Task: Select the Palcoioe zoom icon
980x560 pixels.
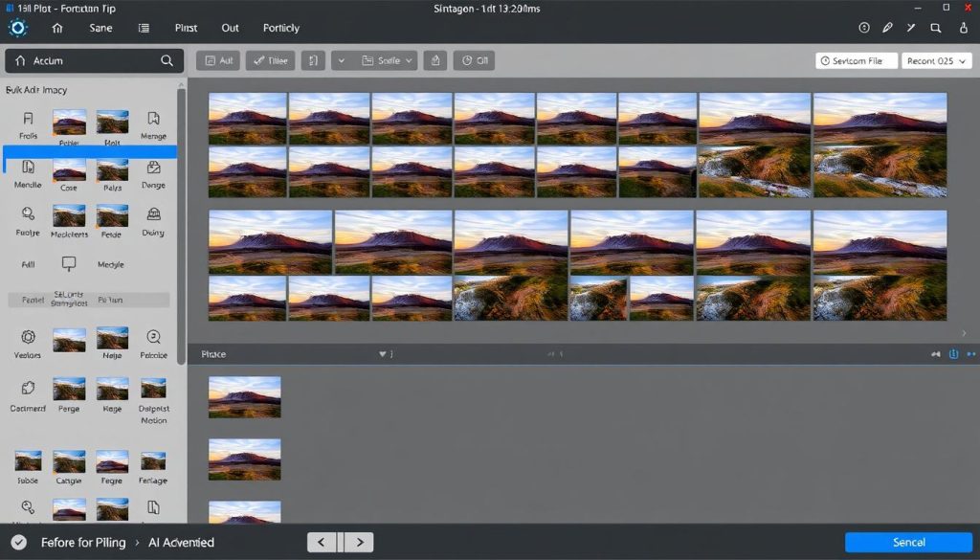Action: 153,337
